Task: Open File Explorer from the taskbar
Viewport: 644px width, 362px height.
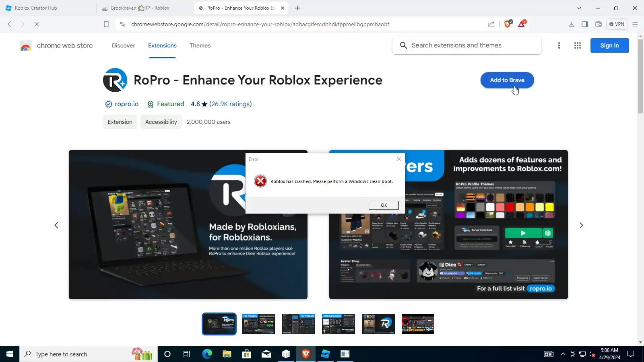Action: click(x=227, y=354)
